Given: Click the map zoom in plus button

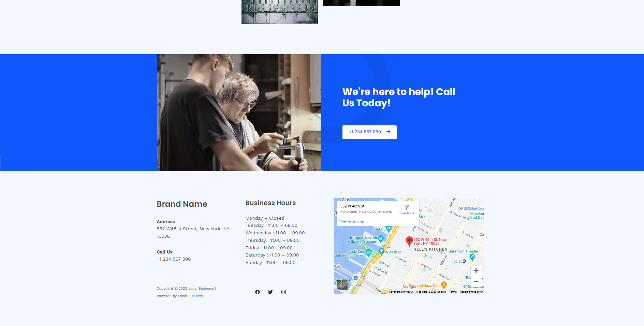Looking at the screenshot, I should tap(476, 270).
